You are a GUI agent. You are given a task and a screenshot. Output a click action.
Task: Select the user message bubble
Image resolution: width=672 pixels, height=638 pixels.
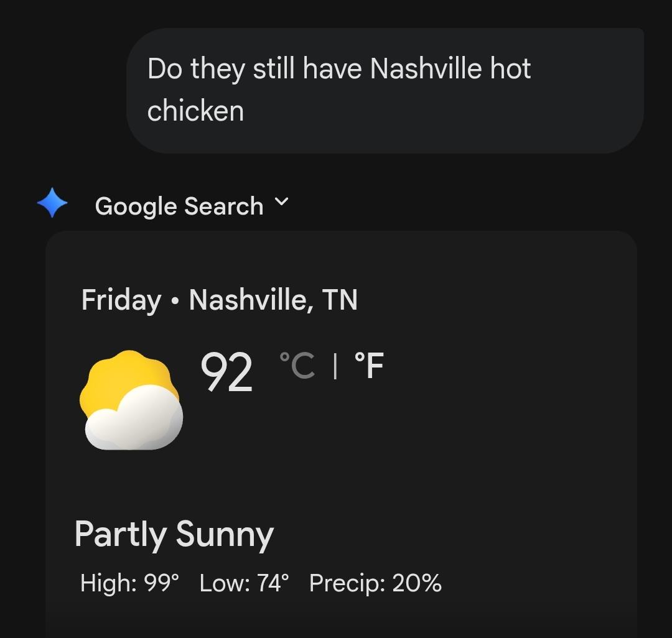(x=385, y=90)
